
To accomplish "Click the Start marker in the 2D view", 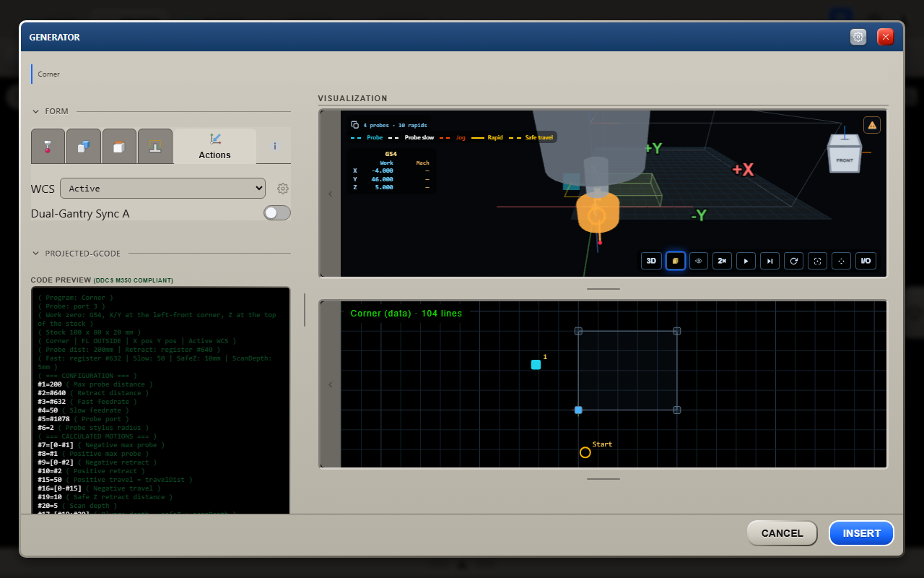I will [x=585, y=452].
